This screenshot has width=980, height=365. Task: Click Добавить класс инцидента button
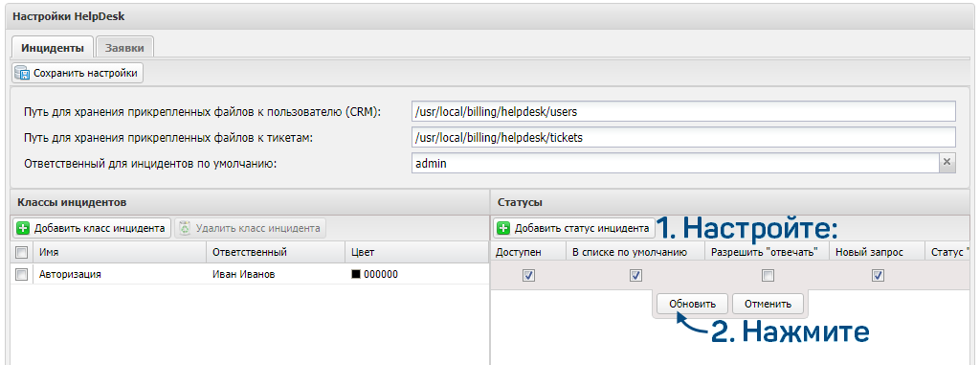pyautogui.click(x=92, y=228)
